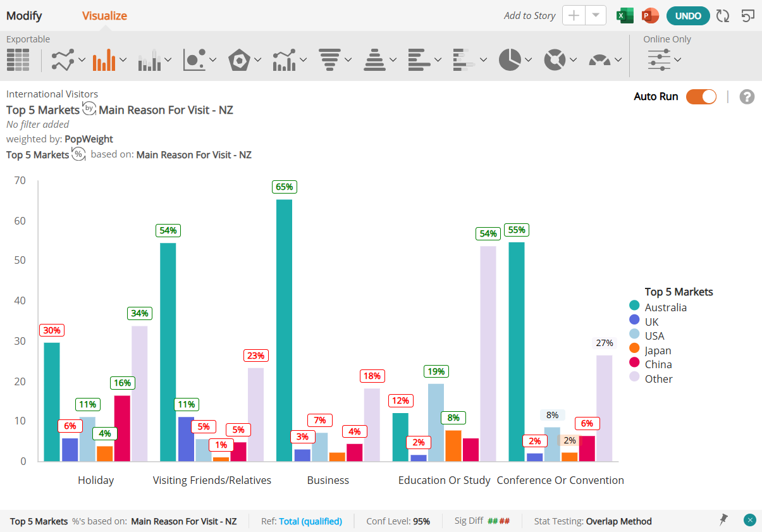The width and height of the screenshot is (762, 532).
Task: Expand the stacked column options chevron
Action: tap(168, 60)
